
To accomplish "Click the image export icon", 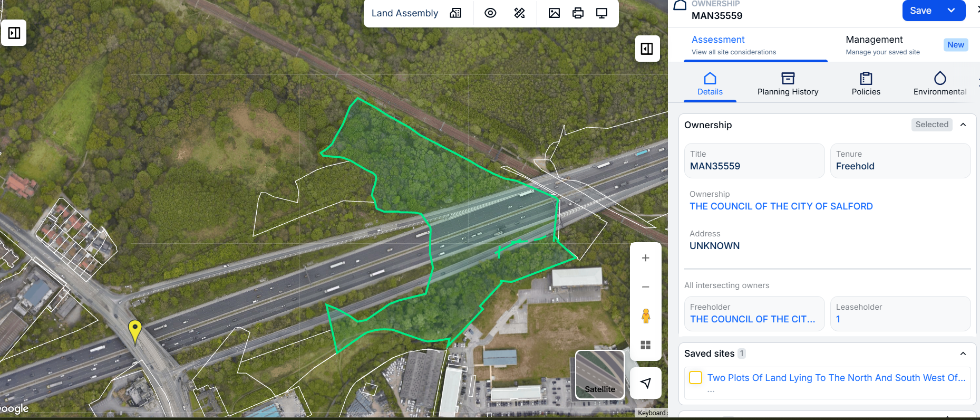I will 554,13.
